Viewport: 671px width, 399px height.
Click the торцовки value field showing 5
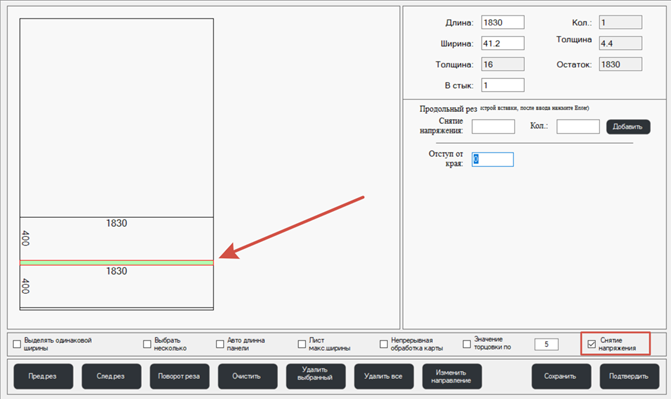(546, 344)
